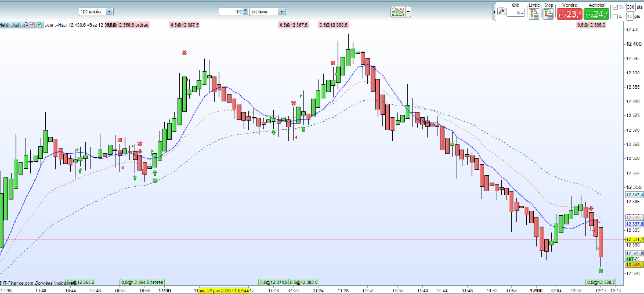Click the Stop order icon
The image size is (644, 294).
pyautogui.click(x=548, y=13)
